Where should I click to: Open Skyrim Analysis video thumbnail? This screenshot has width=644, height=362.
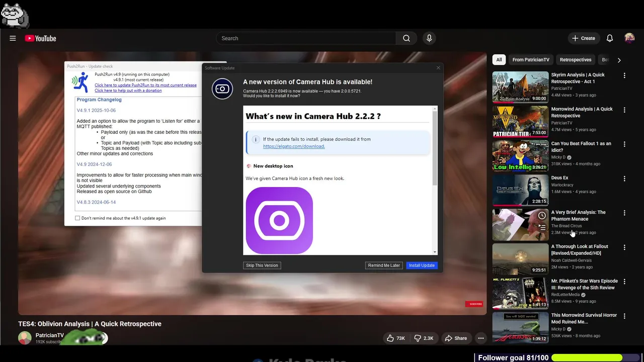(x=520, y=86)
